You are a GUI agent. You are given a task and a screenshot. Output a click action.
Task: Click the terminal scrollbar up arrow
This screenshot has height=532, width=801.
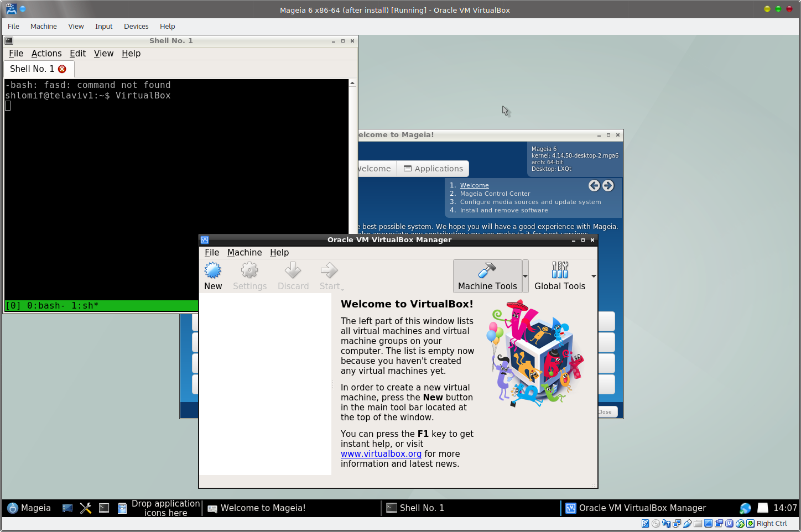(x=352, y=83)
